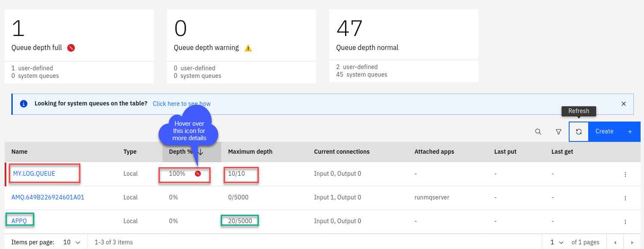This screenshot has width=644, height=249.
Task: Open overflow menu for APPQ row
Action: (625, 221)
